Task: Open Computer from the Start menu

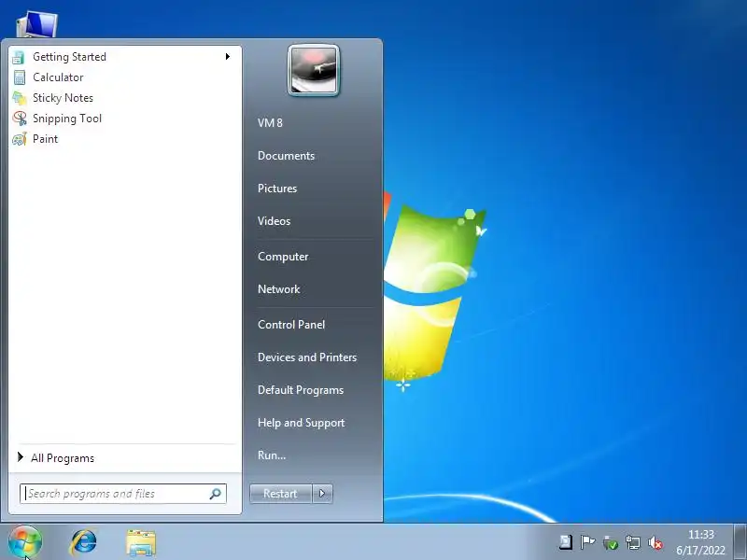Action: pyautogui.click(x=283, y=257)
